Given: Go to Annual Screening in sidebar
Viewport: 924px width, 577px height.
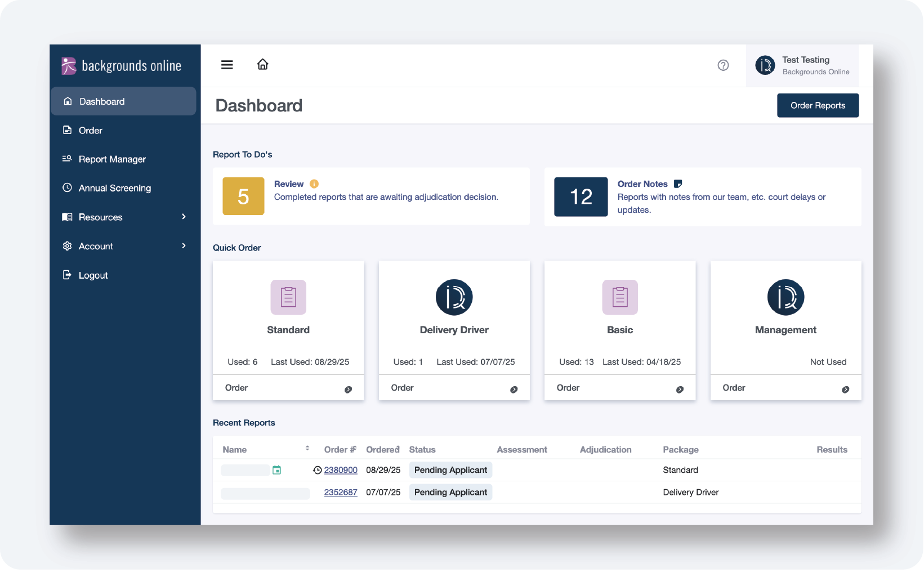Looking at the screenshot, I should pyautogui.click(x=114, y=188).
